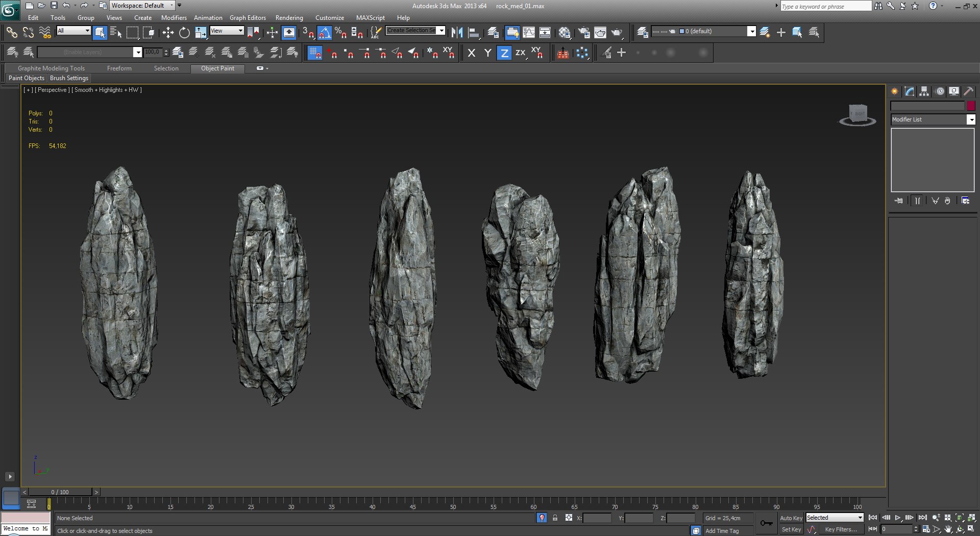980x536 pixels.
Task: Select the Select and Rotate tool
Action: [184, 33]
